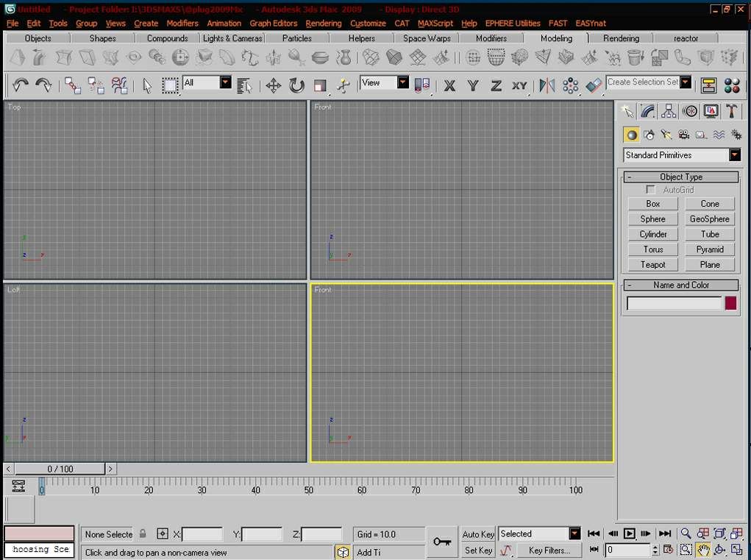
Task: Restrict transforms to the XY plane
Action: pyautogui.click(x=519, y=86)
